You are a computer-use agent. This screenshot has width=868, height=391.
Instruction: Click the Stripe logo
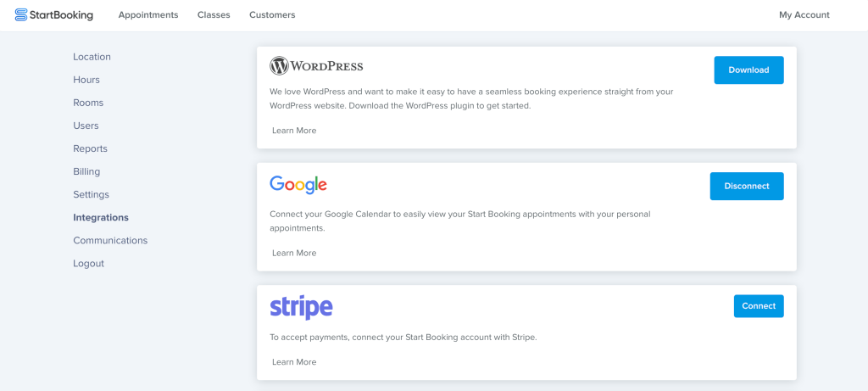pyautogui.click(x=301, y=307)
